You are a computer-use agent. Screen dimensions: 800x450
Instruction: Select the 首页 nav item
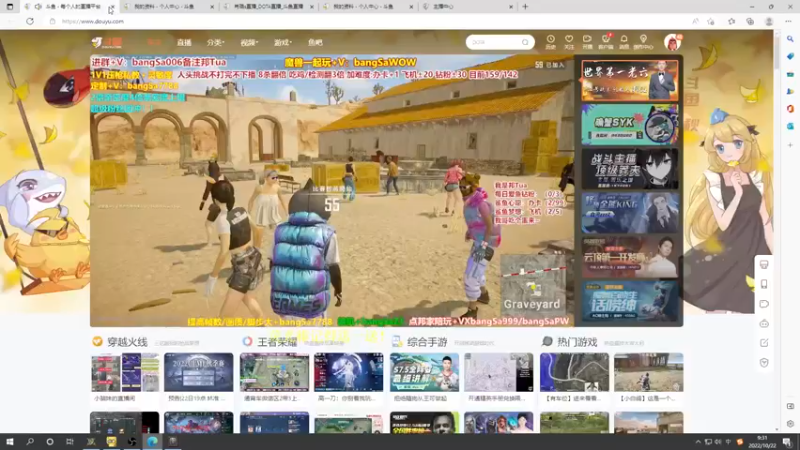[x=154, y=42]
